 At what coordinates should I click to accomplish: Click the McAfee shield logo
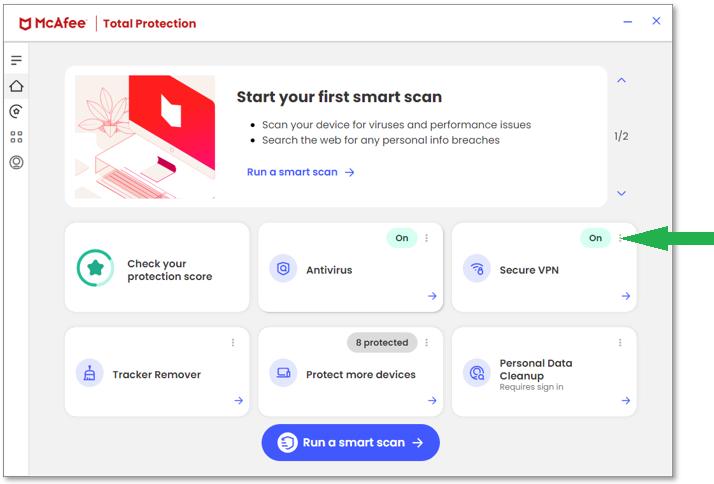tap(25, 24)
